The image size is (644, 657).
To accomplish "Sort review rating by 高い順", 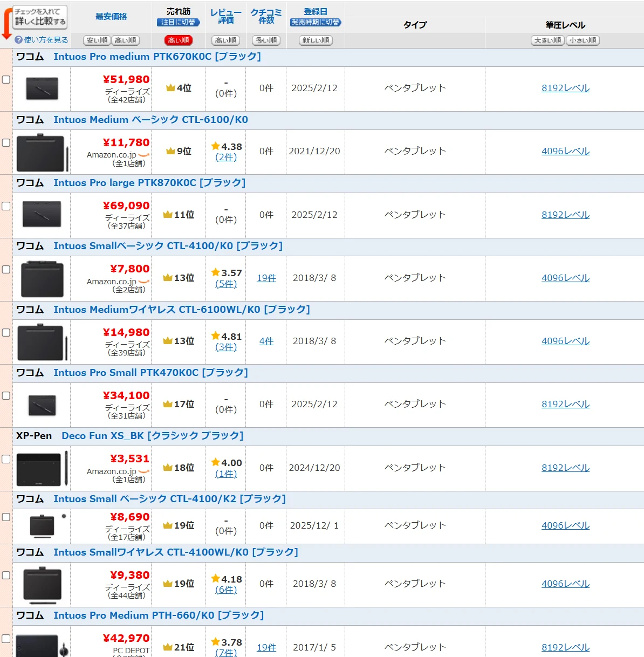I will pos(225,40).
